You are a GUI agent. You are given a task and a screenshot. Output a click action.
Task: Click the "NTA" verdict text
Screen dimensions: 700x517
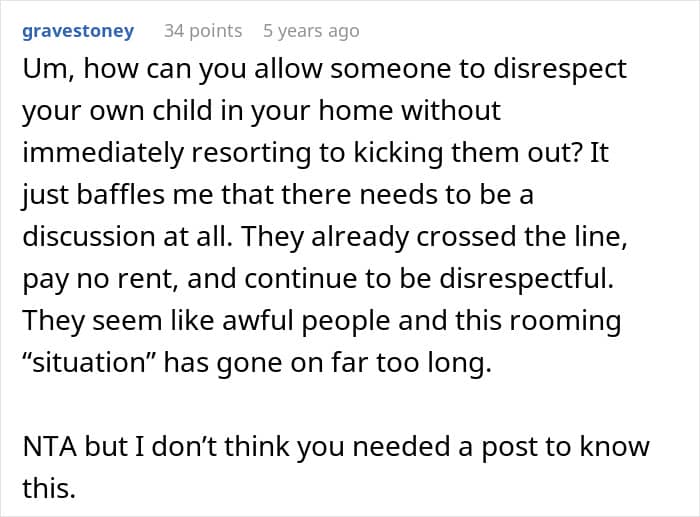47,446
